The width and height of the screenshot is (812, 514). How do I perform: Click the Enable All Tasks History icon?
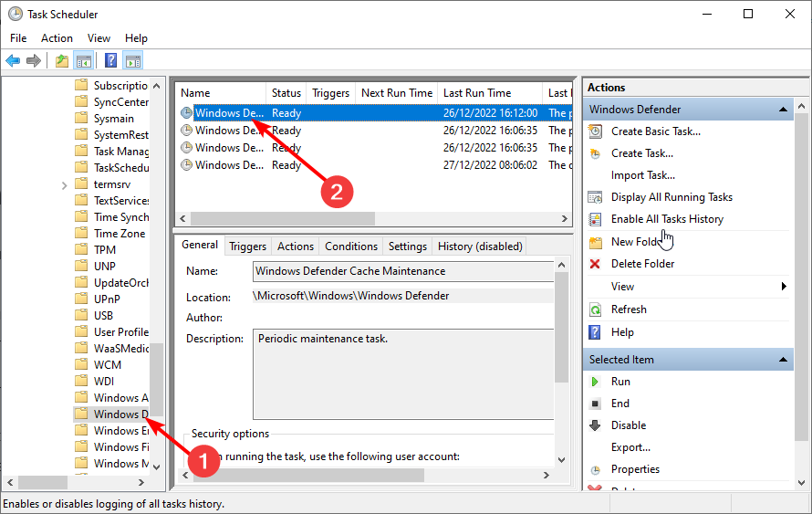click(596, 219)
